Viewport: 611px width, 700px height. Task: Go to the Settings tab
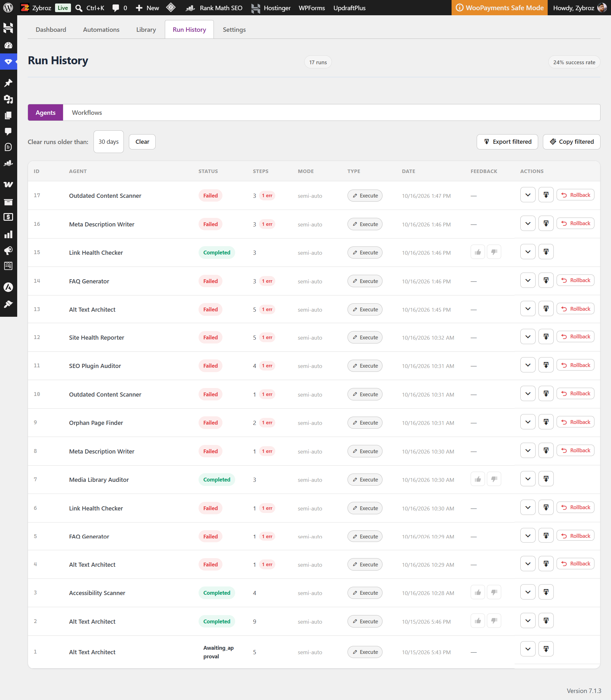click(x=234, y=30)
